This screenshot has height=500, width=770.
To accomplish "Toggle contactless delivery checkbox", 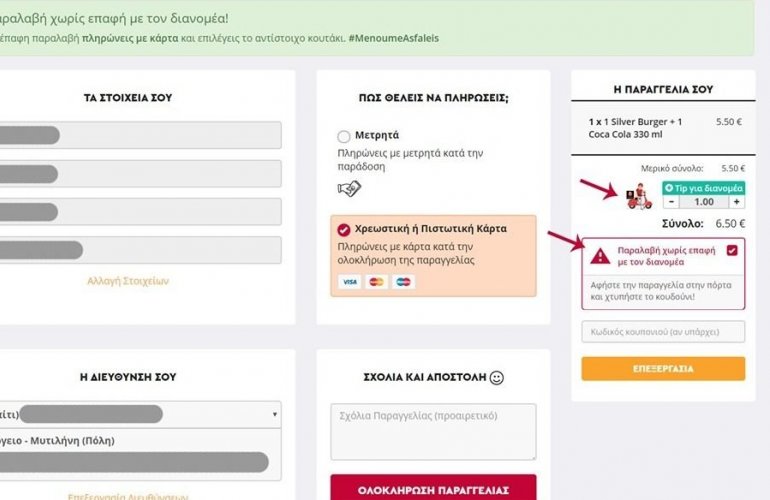I will [732, 250].
